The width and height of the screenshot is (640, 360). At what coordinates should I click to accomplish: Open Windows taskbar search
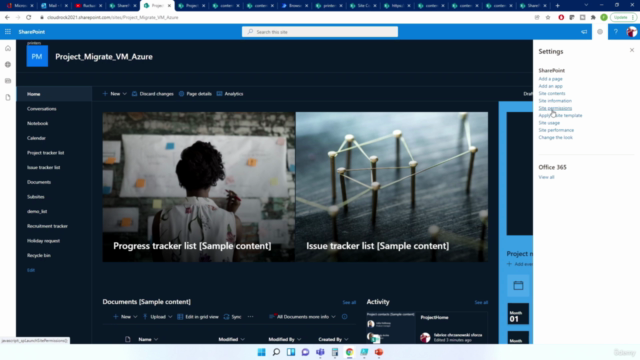[x=276, y=352]
